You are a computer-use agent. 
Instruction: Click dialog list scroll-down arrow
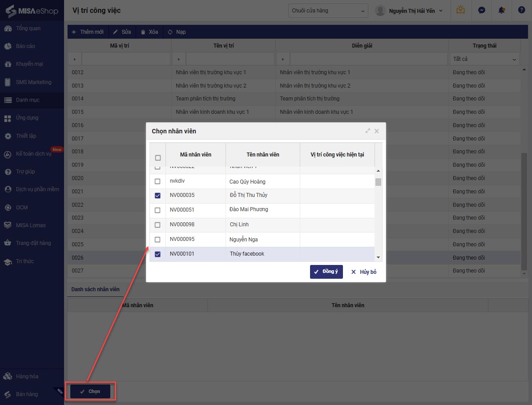tap(378, 257)
